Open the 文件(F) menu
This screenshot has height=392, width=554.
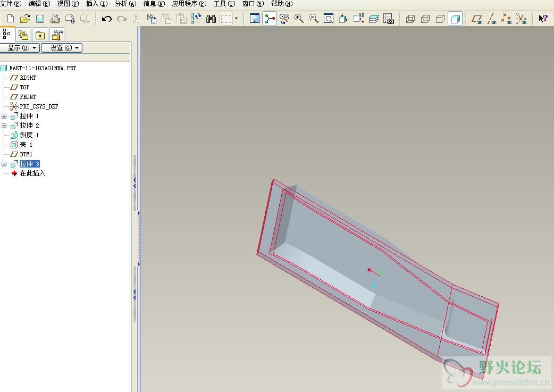[11, 4]
